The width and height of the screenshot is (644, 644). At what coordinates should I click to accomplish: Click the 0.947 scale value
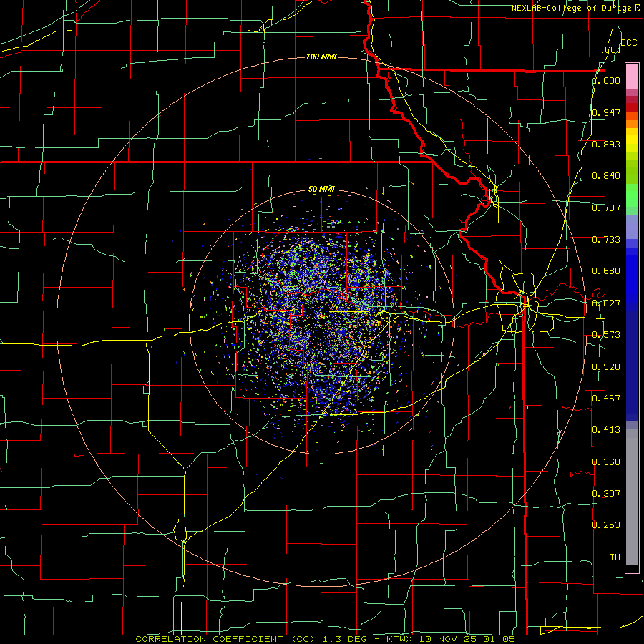pyautogui.click(x=606, y=112)
